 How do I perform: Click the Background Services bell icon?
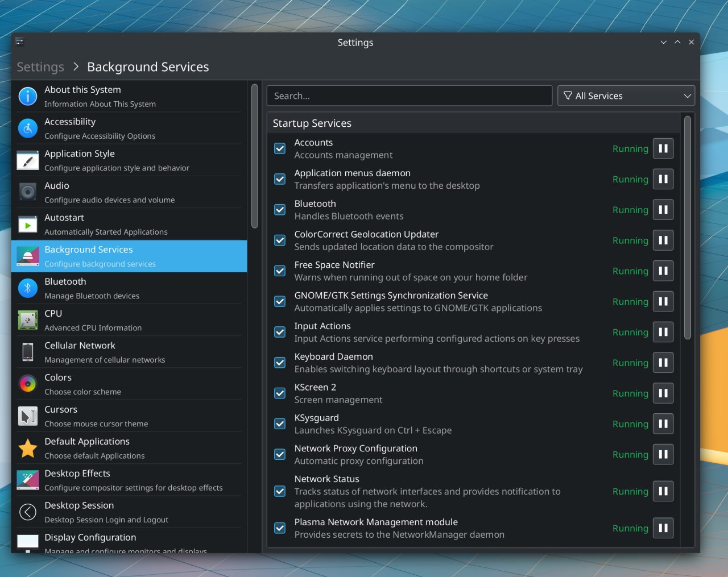click(x=27, y=256)
